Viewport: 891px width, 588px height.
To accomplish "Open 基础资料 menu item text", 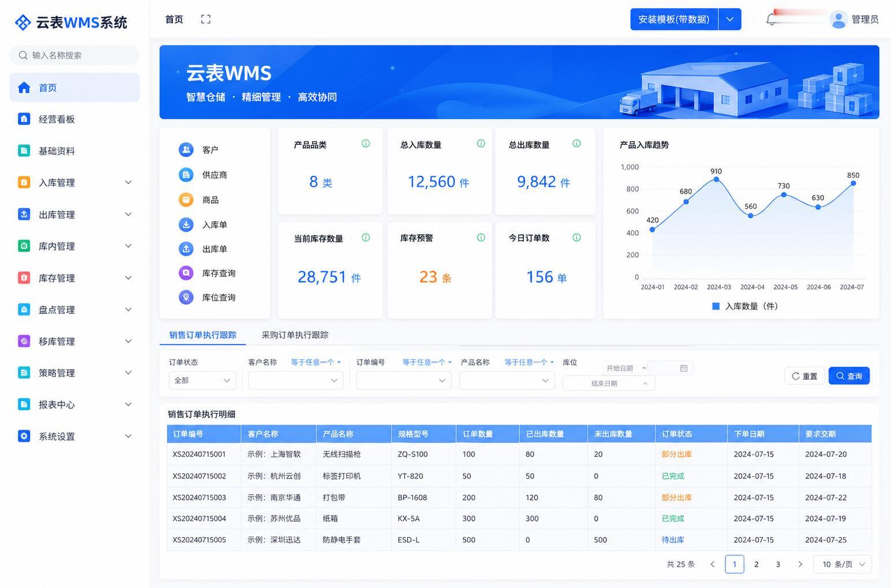I will point(57,151).
